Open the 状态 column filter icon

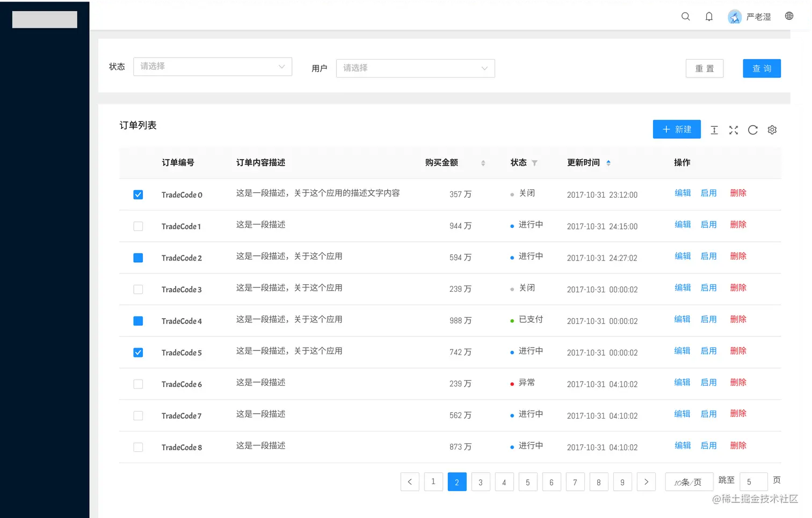pos(534,163)
